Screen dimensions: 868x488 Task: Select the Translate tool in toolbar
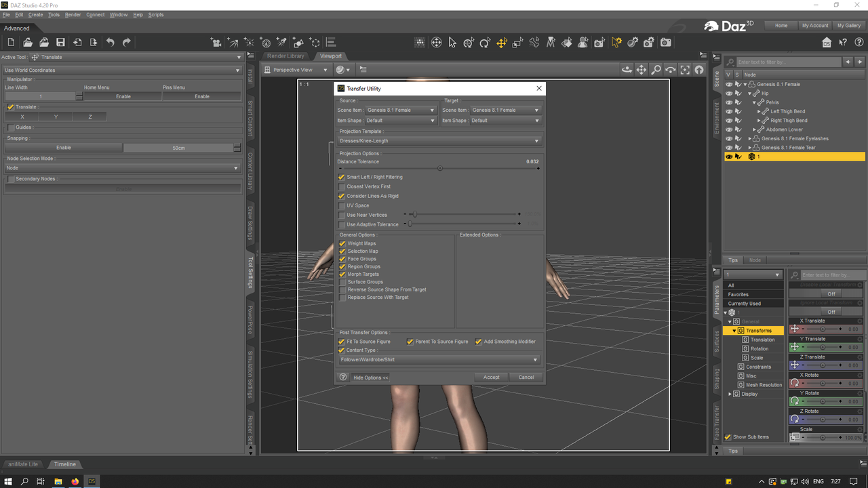point(502,43)
